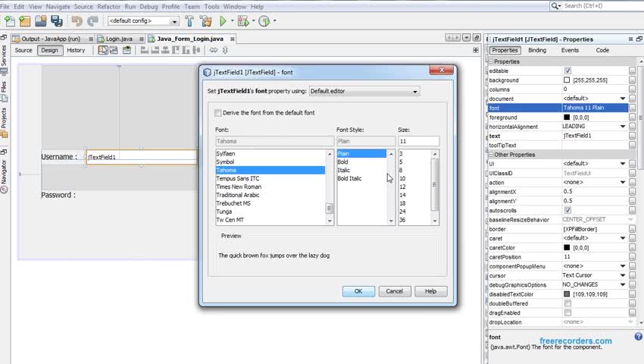The image size is (644, 364).
Task: Click the background white color swatch
Action: (x=567, y=80)
